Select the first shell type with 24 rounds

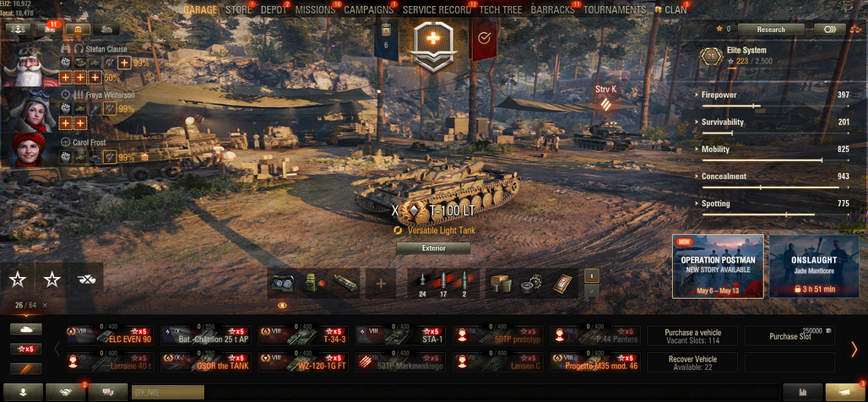tap(422, 284)
